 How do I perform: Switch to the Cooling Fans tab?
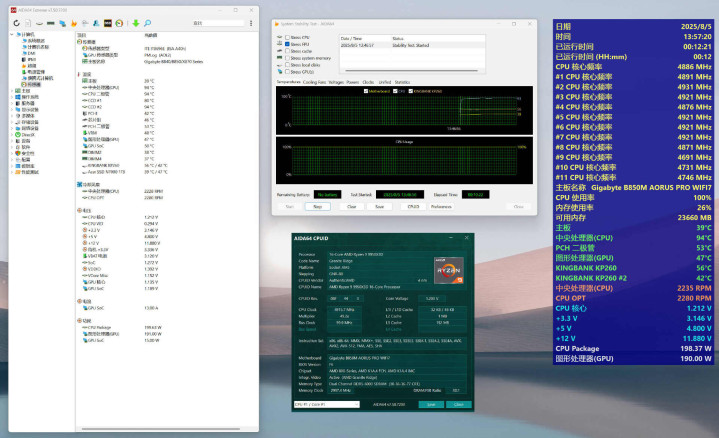pos(314,82)
